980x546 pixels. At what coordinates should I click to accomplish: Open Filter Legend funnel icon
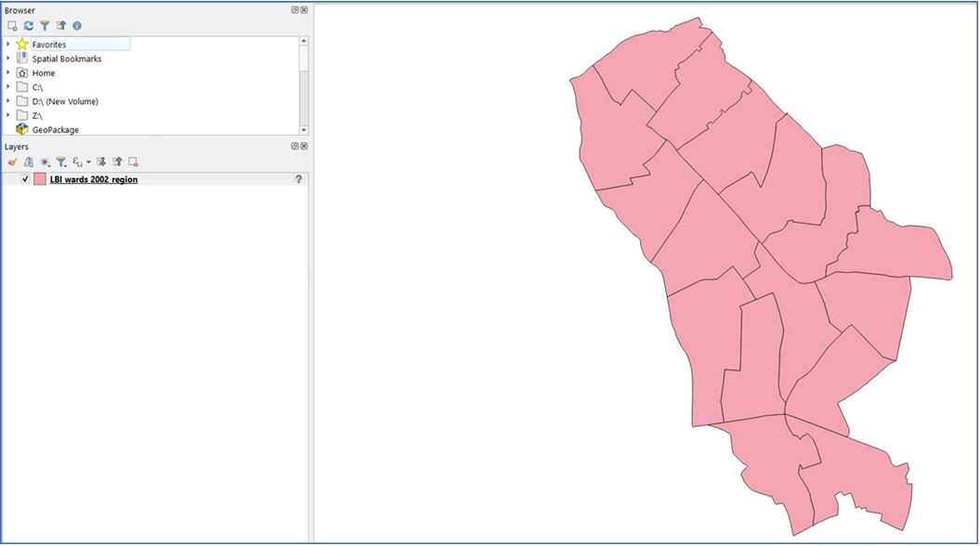click(60, 162)
